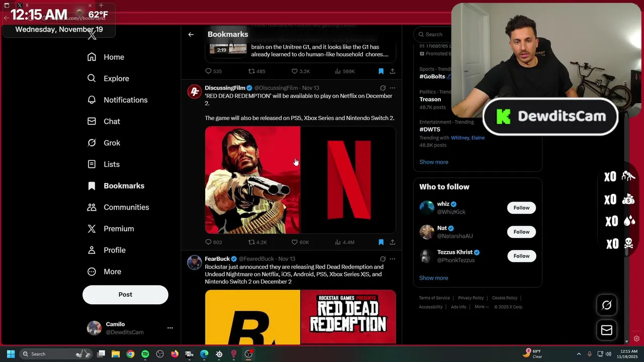Open Terms of Service footer link
The height and width of the screenshot is (362, 644).
[x=434, y=298]
